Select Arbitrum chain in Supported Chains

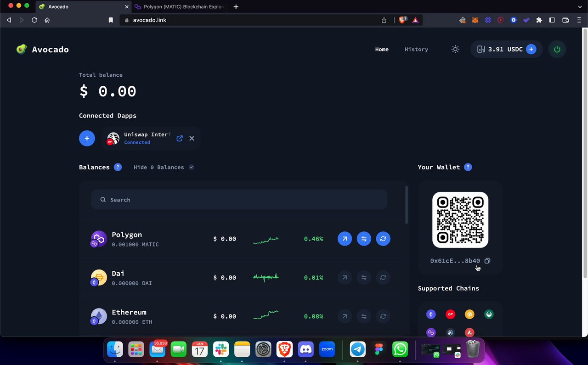click(x=450, y=332)
